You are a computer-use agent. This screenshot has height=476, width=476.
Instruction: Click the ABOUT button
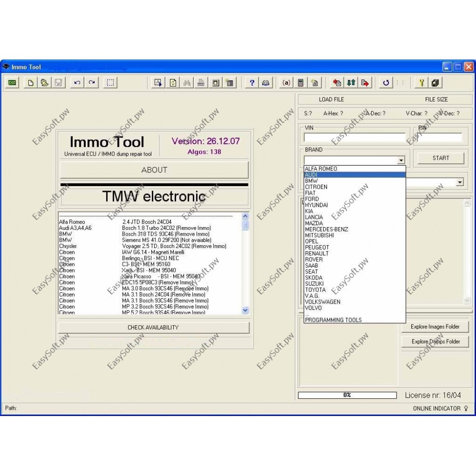pos(154,170)
